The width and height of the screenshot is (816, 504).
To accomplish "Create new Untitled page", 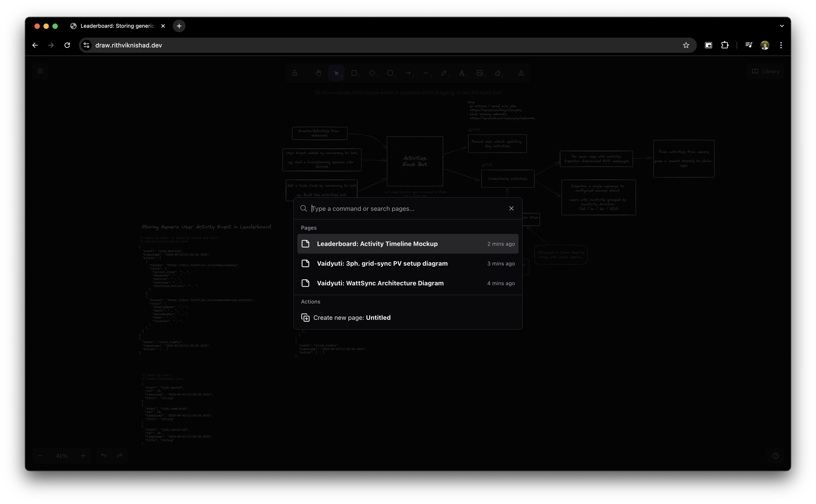I will click(x=352, y=318).
